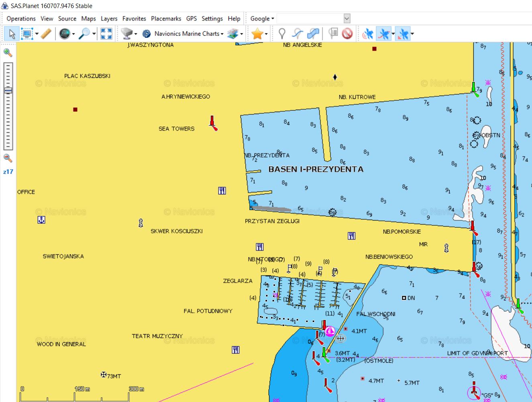Add a new path polyline
This screenshot has width=532, height=402.
point(298,34)
